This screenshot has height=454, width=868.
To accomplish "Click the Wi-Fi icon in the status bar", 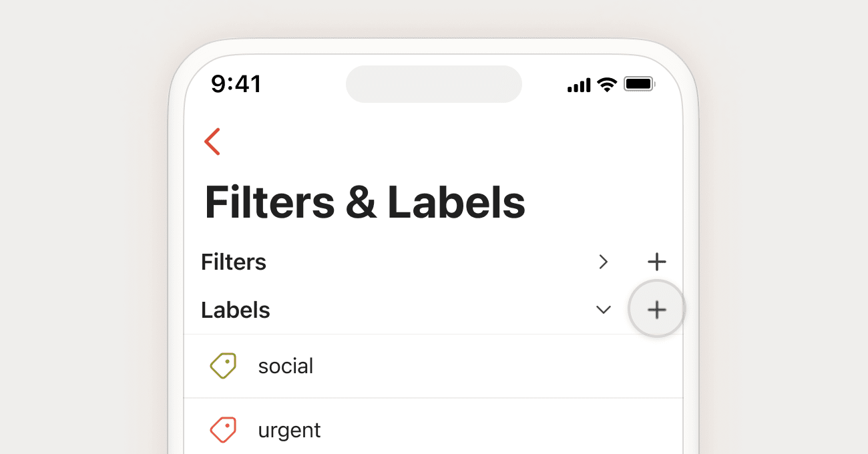I will click(x=606, y=84).
